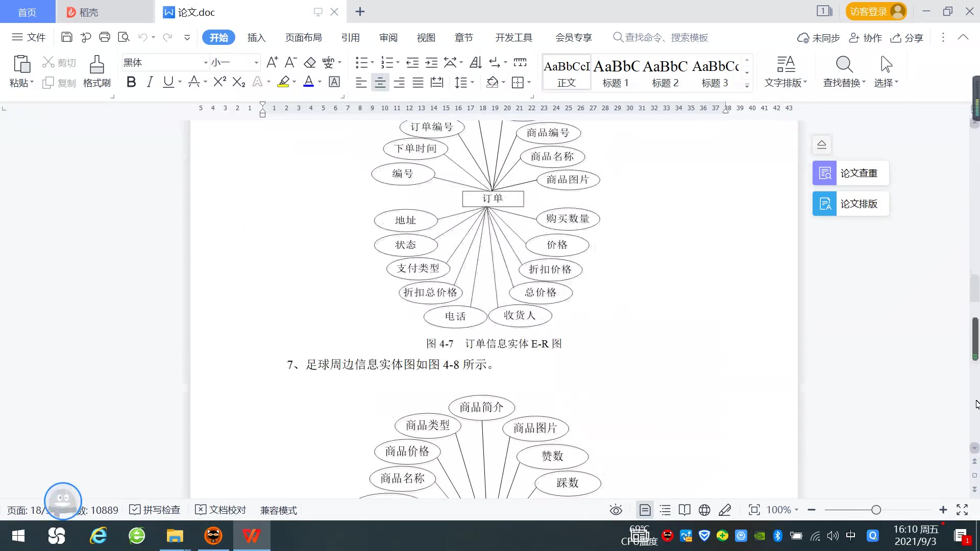Toggle document proofreading (文档校对) in status bar

click(221, 510)
